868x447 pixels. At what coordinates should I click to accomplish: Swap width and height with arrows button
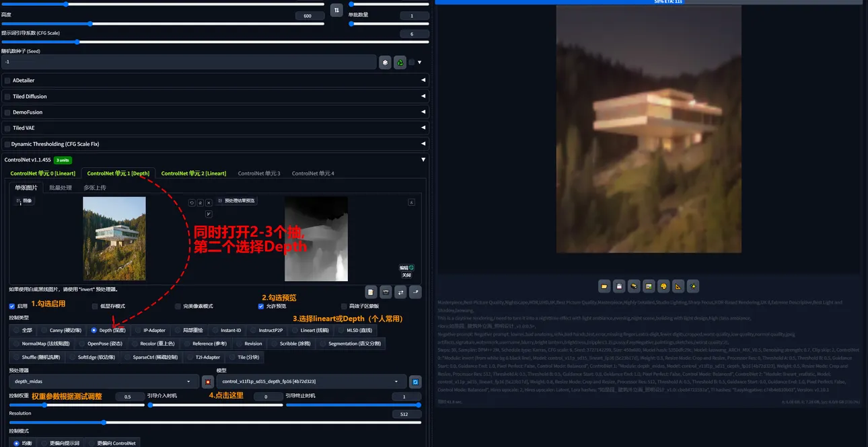336,10
